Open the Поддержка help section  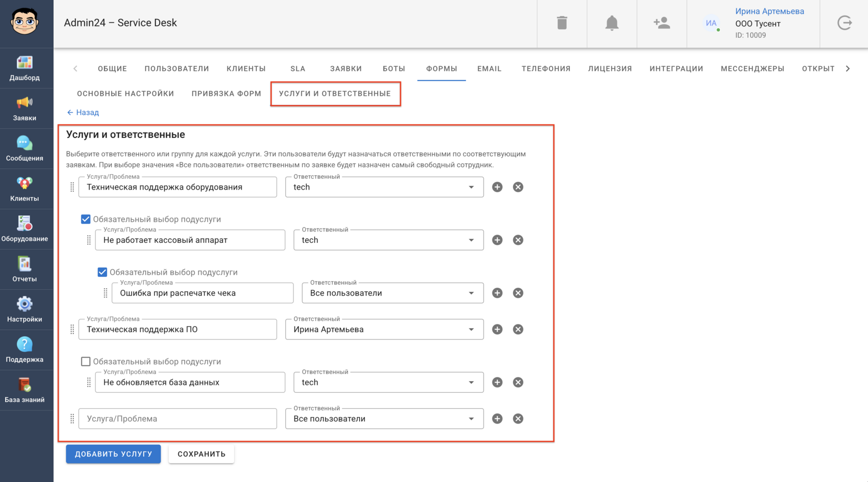pyautogui.click(x=24, y=350)
